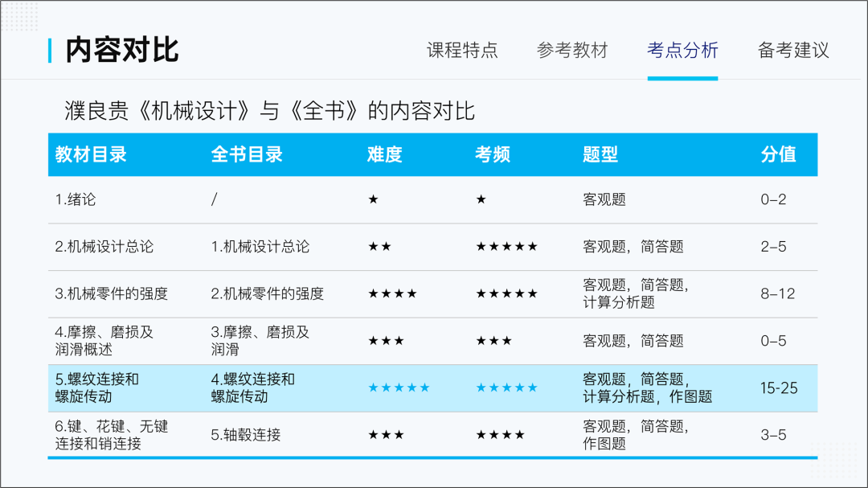Select the 3.机械零件的强度 textbook cell
The image size is (868, 488).
tap(111, 293)
